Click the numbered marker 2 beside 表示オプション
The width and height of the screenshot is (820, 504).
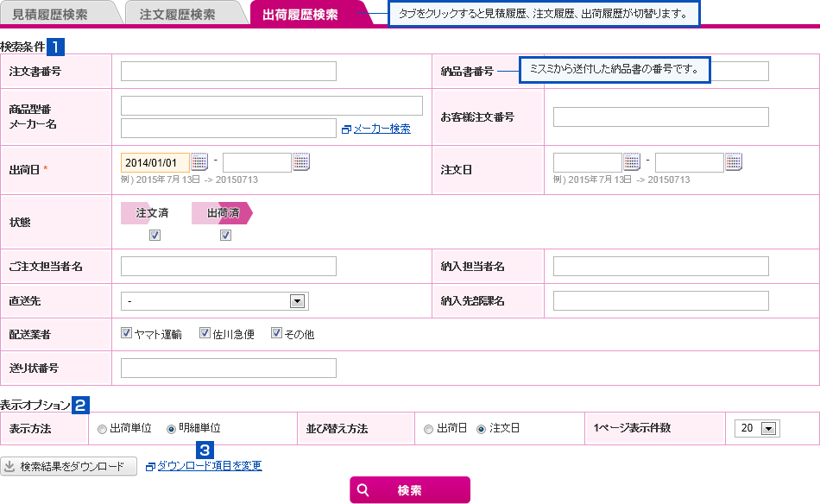pyautogui.click(x=80, y=404)
